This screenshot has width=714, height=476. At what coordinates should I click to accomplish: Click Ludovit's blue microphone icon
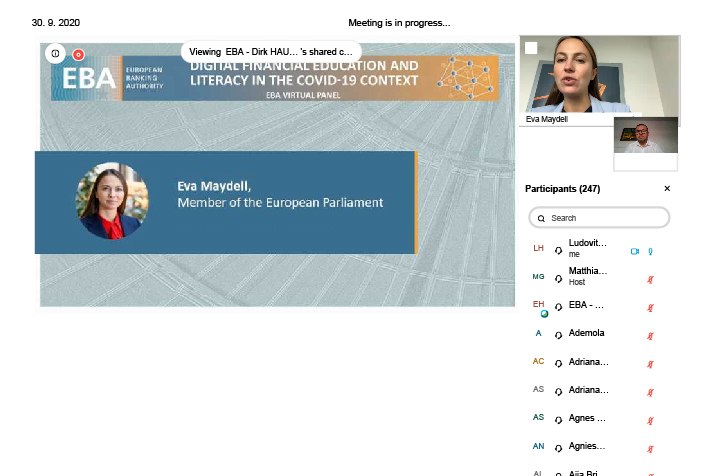pyautogui.click(x=650, y=251)
